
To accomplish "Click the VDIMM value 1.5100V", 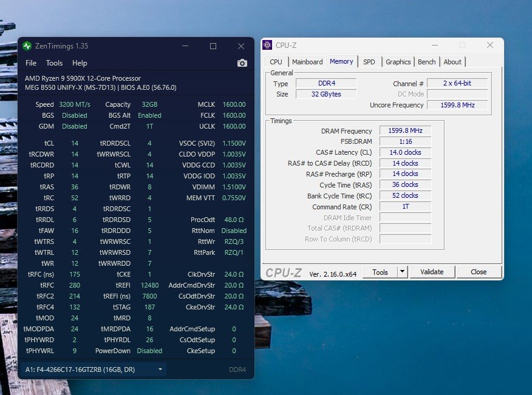I will coord(234,187).
